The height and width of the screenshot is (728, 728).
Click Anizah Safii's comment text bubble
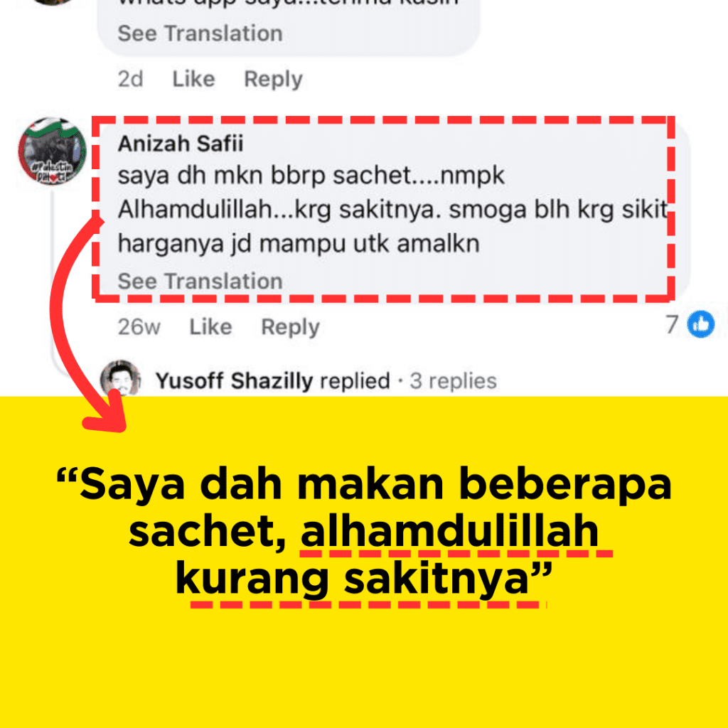pyautogui.click(x=392, y=209)
